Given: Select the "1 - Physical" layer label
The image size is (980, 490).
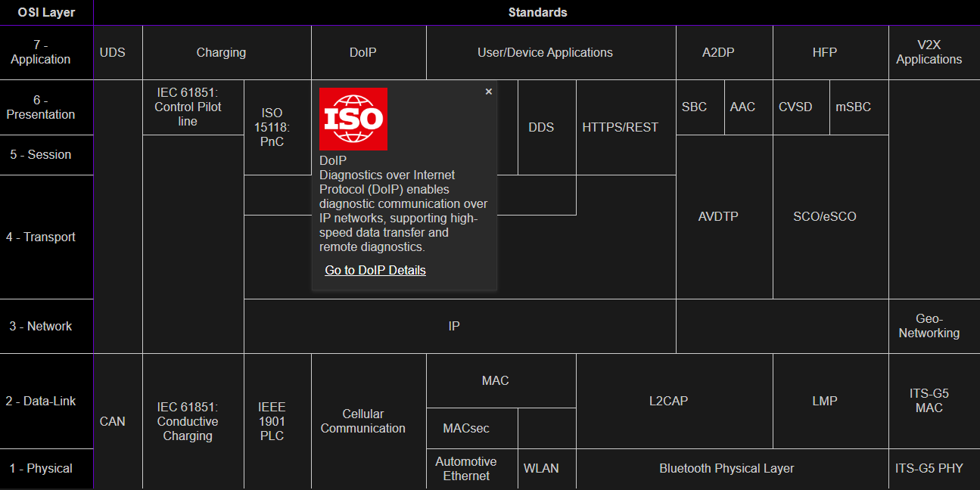Looking at the screenshot, I should (x=45, y=468).
